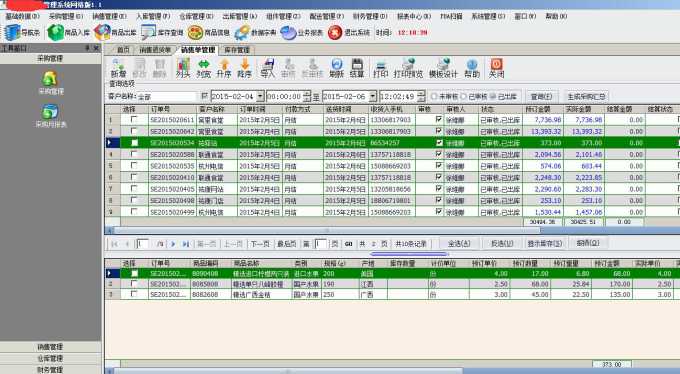Viewport: 680px width, 374px height.
Task: Click the horizontal splitter bar above the detail table
Action: pyautogui.click(x=409, y=254)
